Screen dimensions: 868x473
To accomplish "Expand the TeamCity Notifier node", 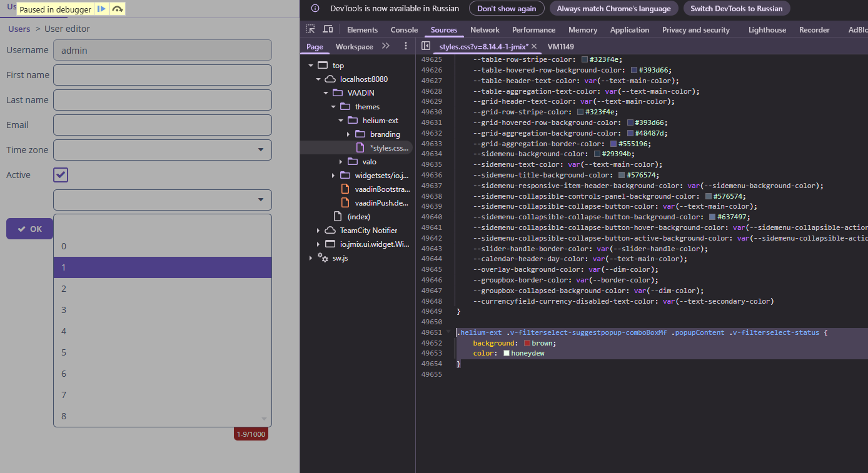I will tap(318, 231).
